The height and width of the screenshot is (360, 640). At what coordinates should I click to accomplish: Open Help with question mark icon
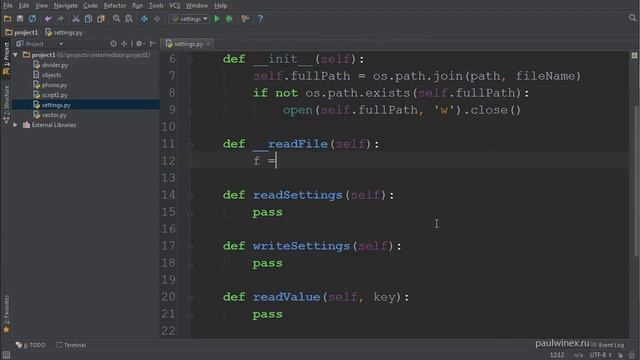pos(260,19)
